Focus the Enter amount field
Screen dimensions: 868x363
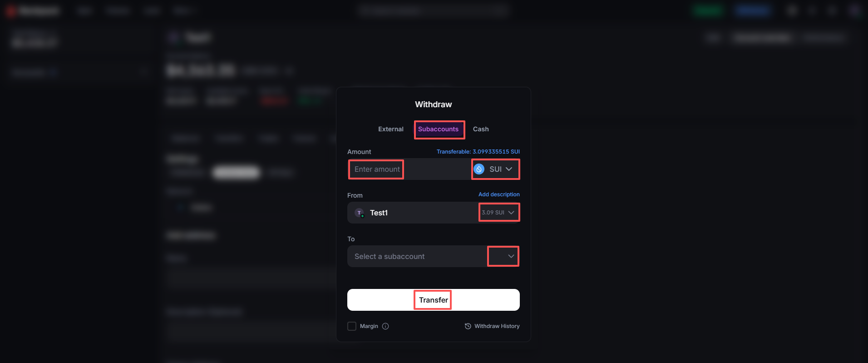376,169
